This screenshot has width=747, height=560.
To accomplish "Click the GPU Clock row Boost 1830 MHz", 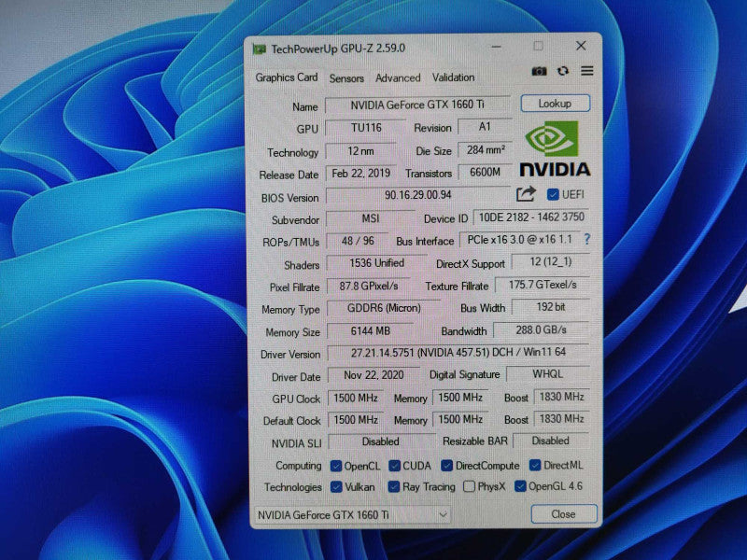I will [562, 396].
